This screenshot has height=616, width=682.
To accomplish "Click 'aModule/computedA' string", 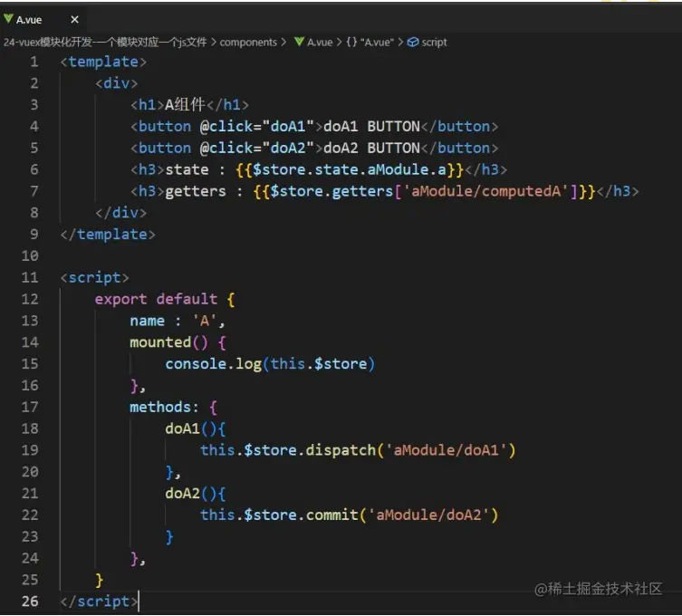I will tap(485, 191).
